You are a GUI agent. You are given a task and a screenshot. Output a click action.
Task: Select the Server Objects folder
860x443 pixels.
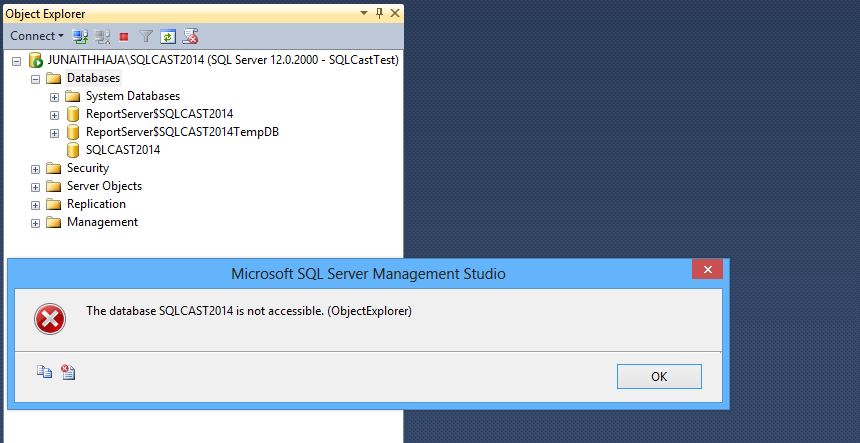pos(104,186)
